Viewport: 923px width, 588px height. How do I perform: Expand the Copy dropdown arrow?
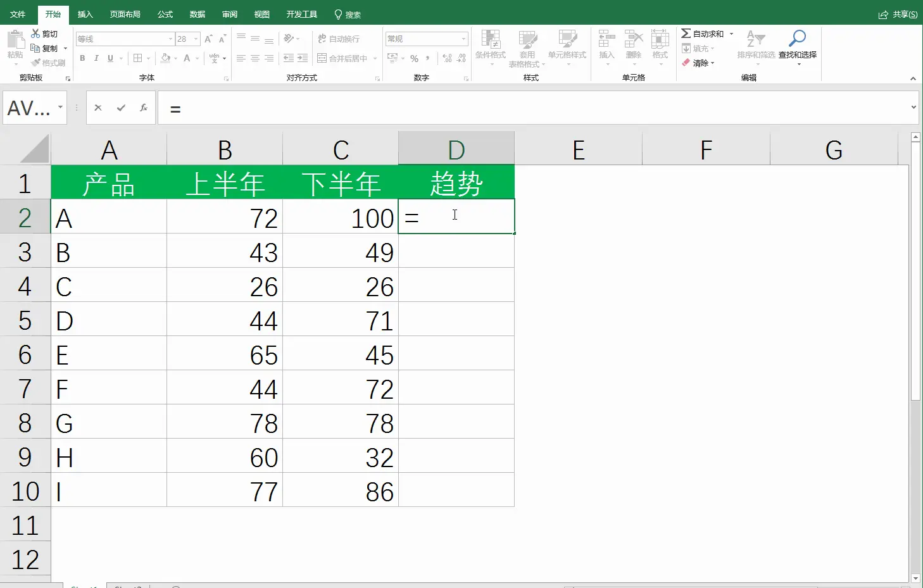point(65,48)
